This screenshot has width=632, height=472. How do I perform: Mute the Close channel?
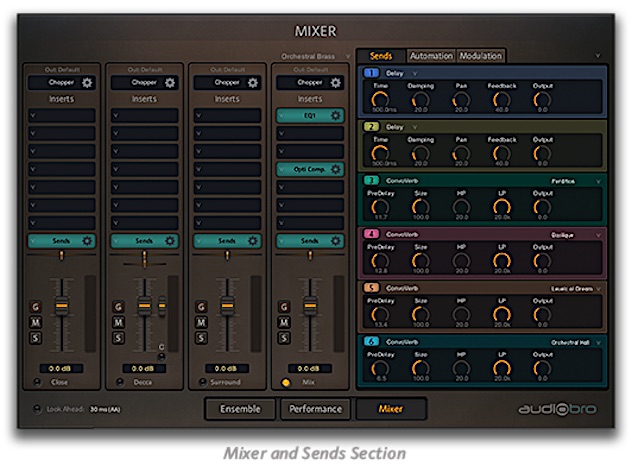tap(35, 322)
